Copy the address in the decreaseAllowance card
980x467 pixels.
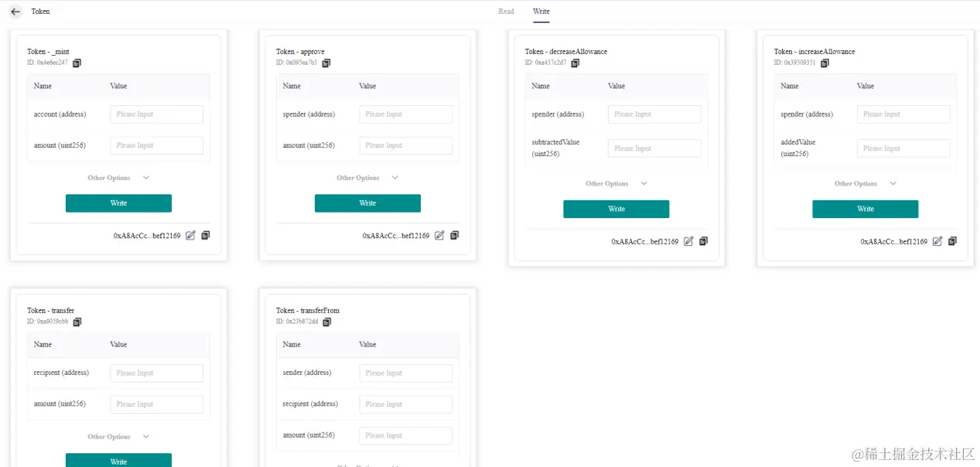[703, 241]
